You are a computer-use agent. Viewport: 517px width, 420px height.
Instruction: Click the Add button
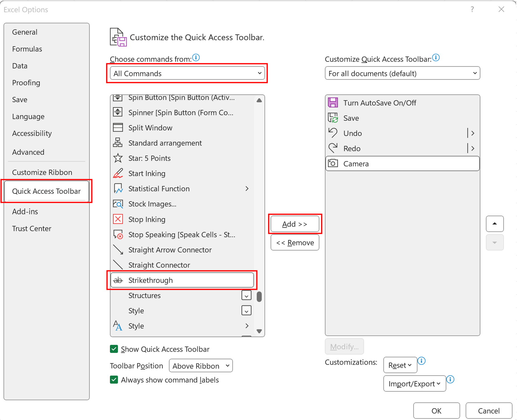(x=295, y=224)
